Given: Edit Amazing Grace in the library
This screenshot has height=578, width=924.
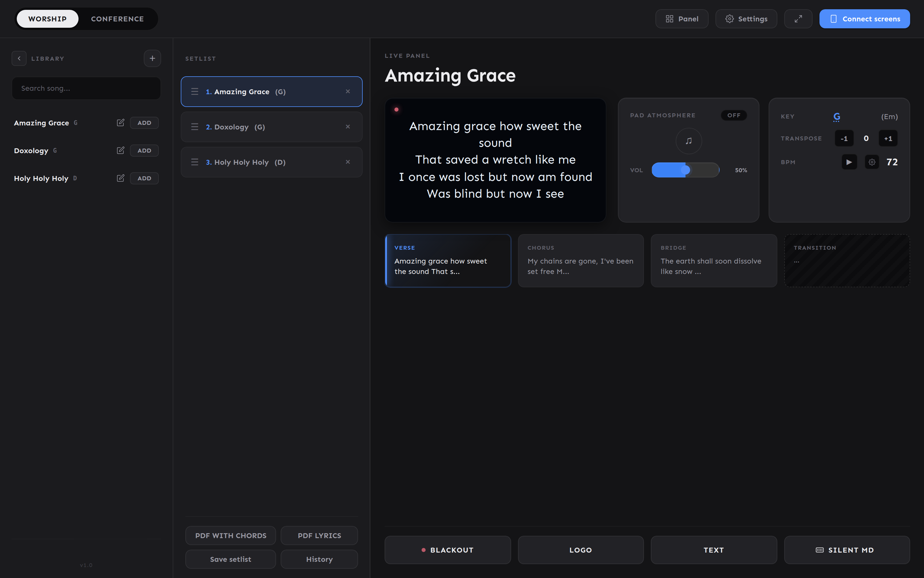Looking at the screenshot, I should point(120,123).
